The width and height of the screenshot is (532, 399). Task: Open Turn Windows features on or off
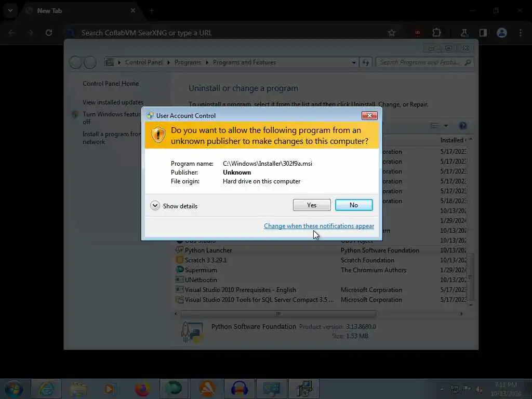pyautogui.click(x=111, y=118)
